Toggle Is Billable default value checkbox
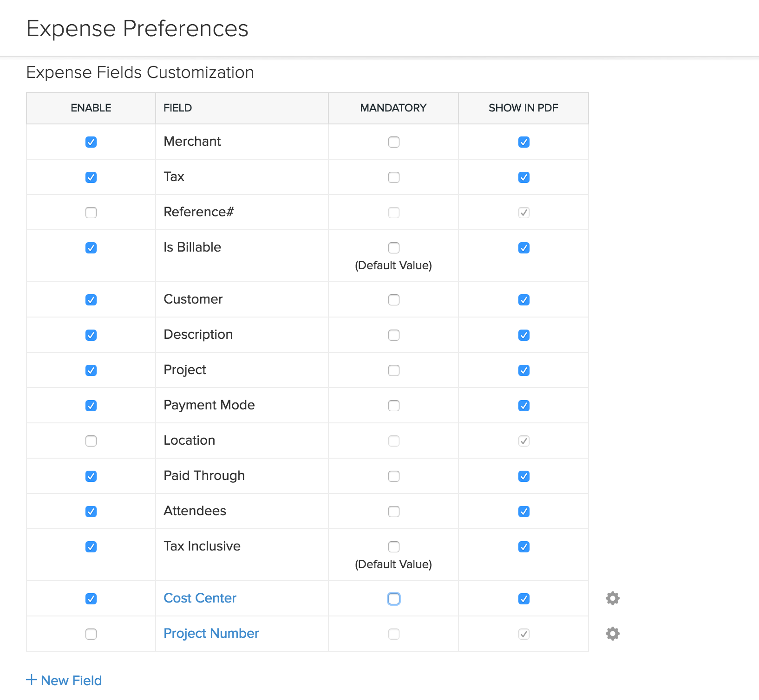This screenshot has height=700, width=759. 394,248
